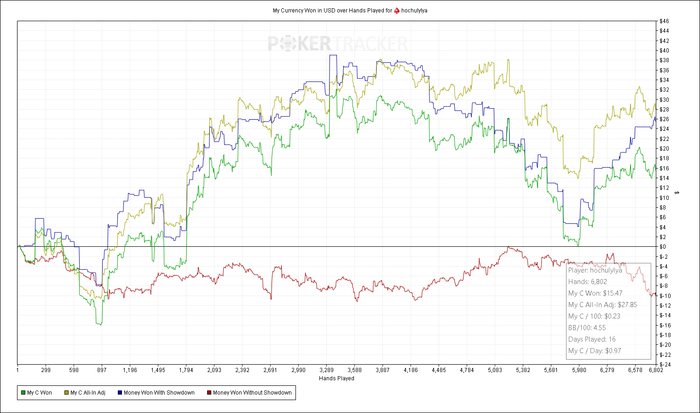Select 'Money Won With Showdown' legend label
Image resolution: width=700 pixels, height=413 pixels.
coord(159,393)
